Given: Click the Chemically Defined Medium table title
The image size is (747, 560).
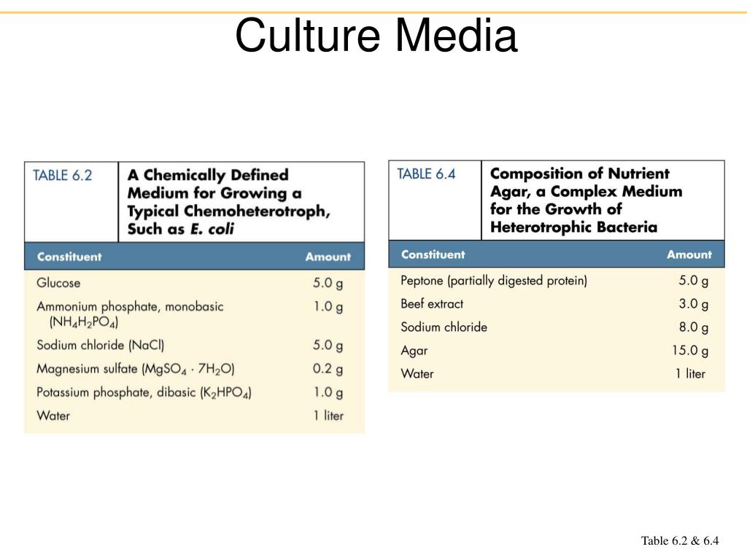Looking at the screenshot, I should [228, 202].
